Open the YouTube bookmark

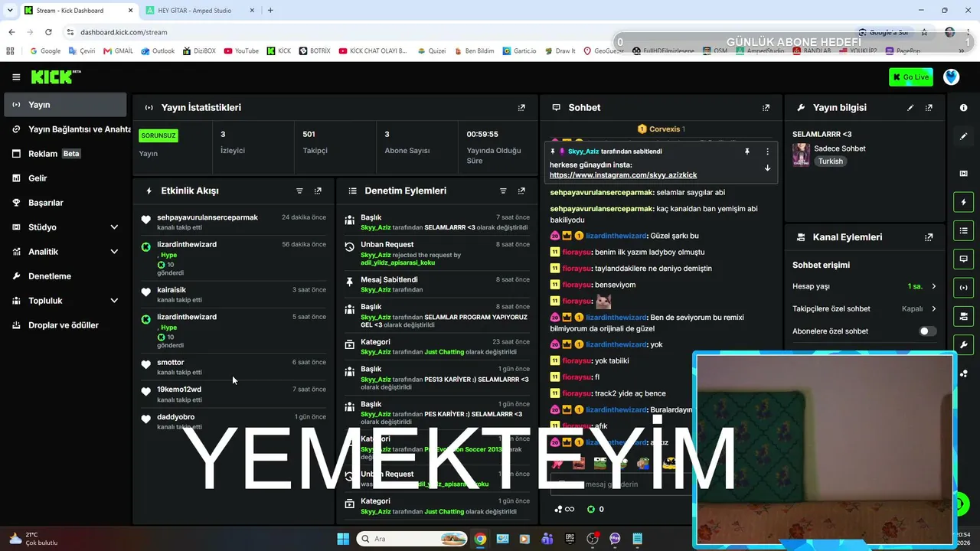point(240,51)
